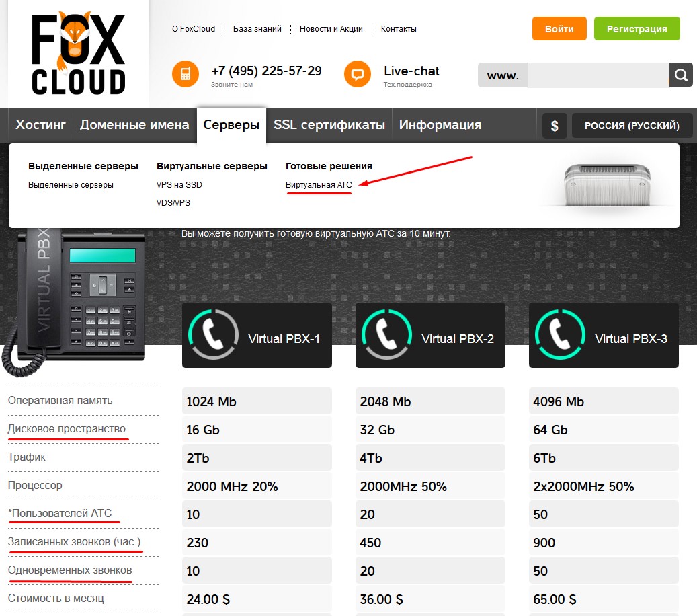Click the Одновременных звонков label

click(70, 570)
